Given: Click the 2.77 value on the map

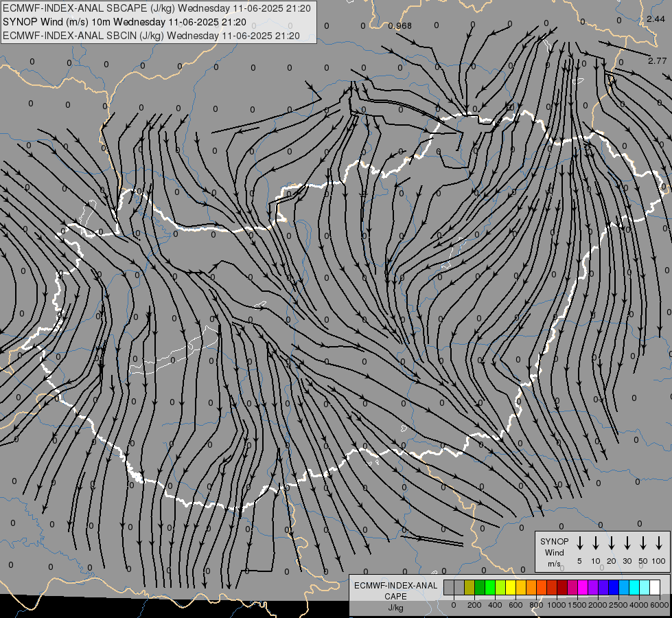Looking at the screenshot, I should (x=657, y=61).
